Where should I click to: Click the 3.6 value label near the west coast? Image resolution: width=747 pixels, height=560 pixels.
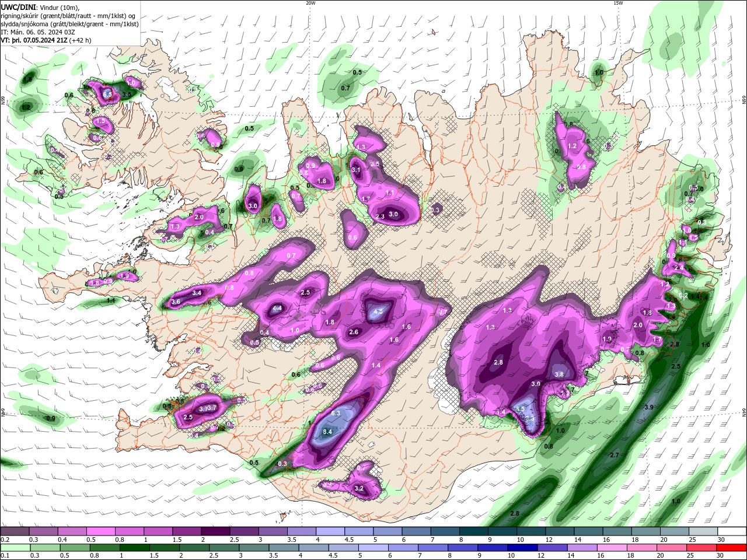click(176, 302)
